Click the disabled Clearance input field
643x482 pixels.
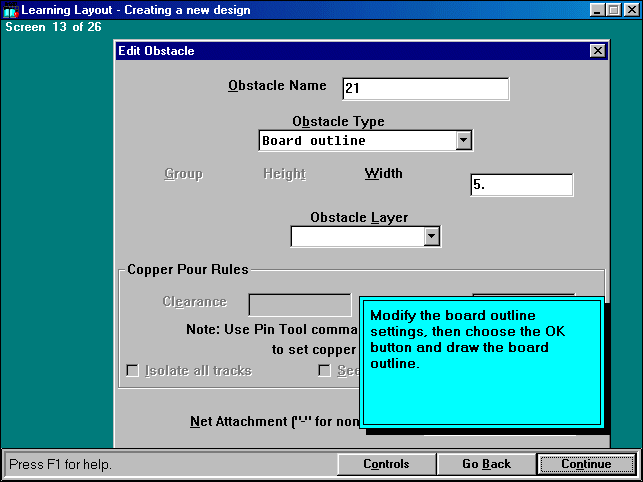[x=299, y=304]
